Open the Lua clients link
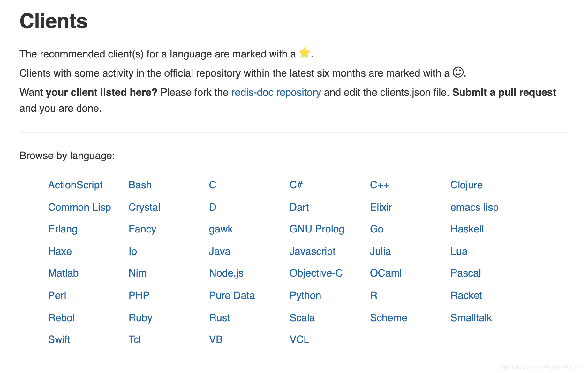 pyautogui.click(x=459, y=251)
